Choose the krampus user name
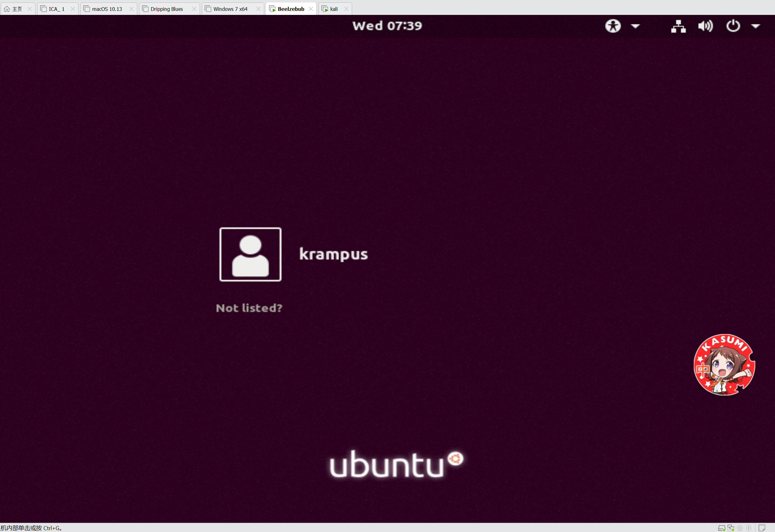The width and height of the screenshot is (775, 532). coord(333,254)
